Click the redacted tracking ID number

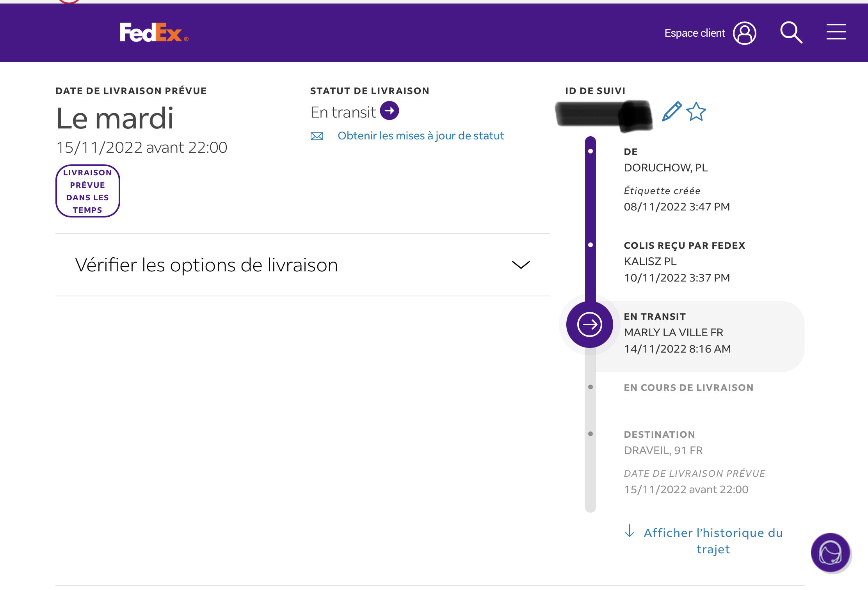603,114
